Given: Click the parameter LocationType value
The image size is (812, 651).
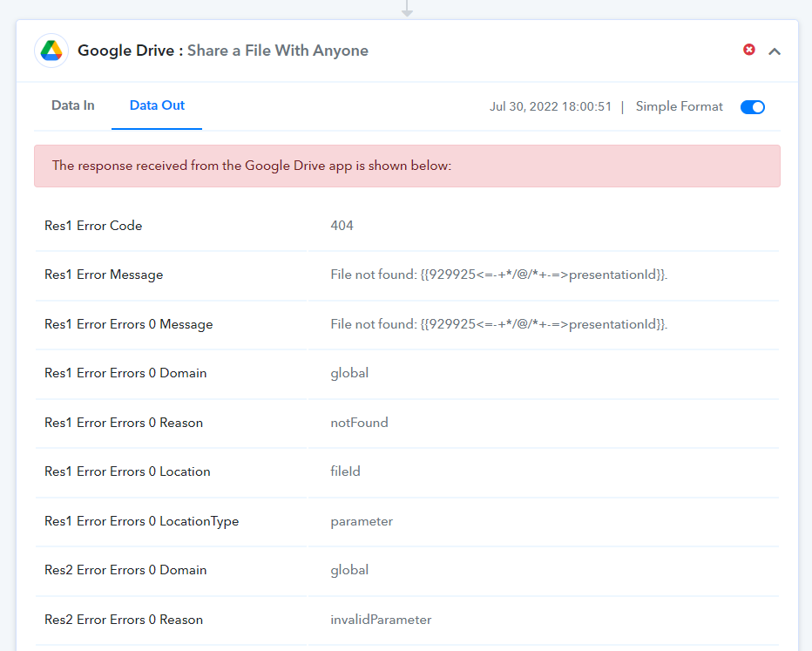Looking at the screenshot, I should [x=362, y=521].
